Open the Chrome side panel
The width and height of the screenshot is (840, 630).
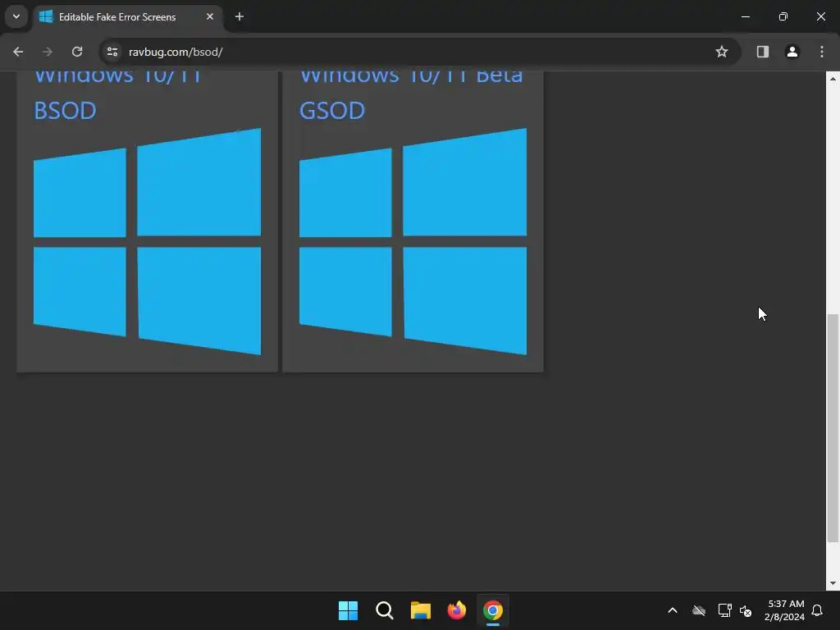pyautogui.click(x=762, y=52)
